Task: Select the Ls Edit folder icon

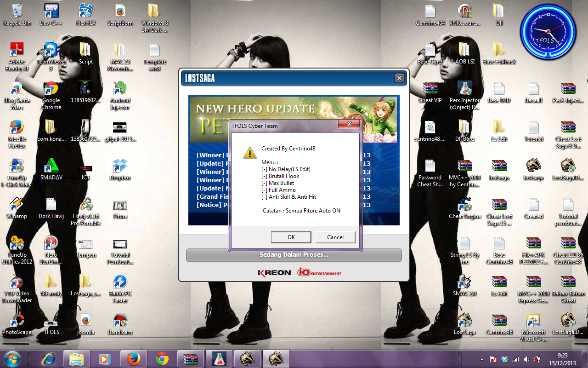Action: pyautogui.click(x=499, y=131)
